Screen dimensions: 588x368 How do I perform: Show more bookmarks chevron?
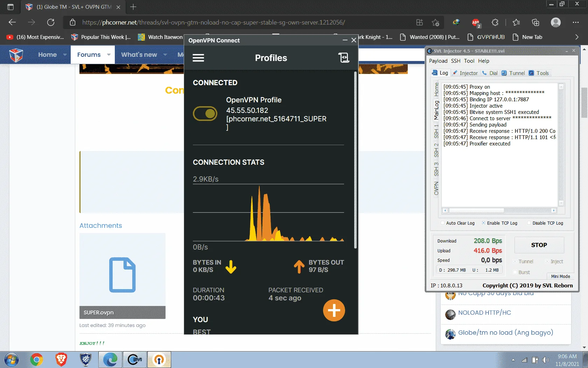577,37
